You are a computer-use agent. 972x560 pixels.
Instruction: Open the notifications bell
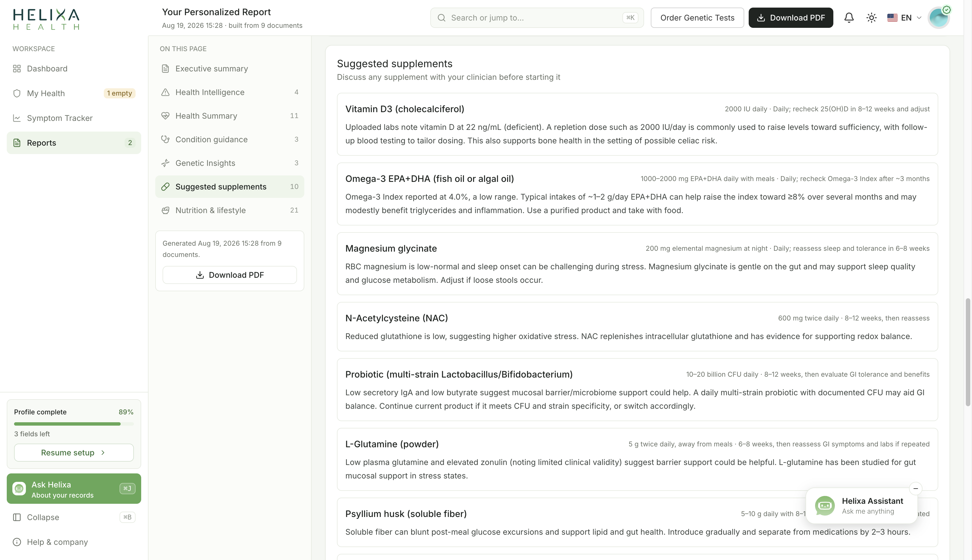pos(849,18)
